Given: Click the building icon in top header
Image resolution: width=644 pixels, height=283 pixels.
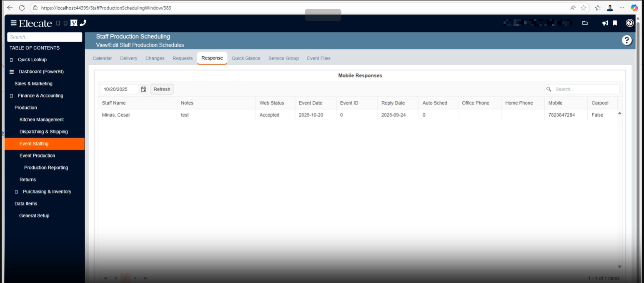Looking at the screenshot, I should click(x=74, y=23).
